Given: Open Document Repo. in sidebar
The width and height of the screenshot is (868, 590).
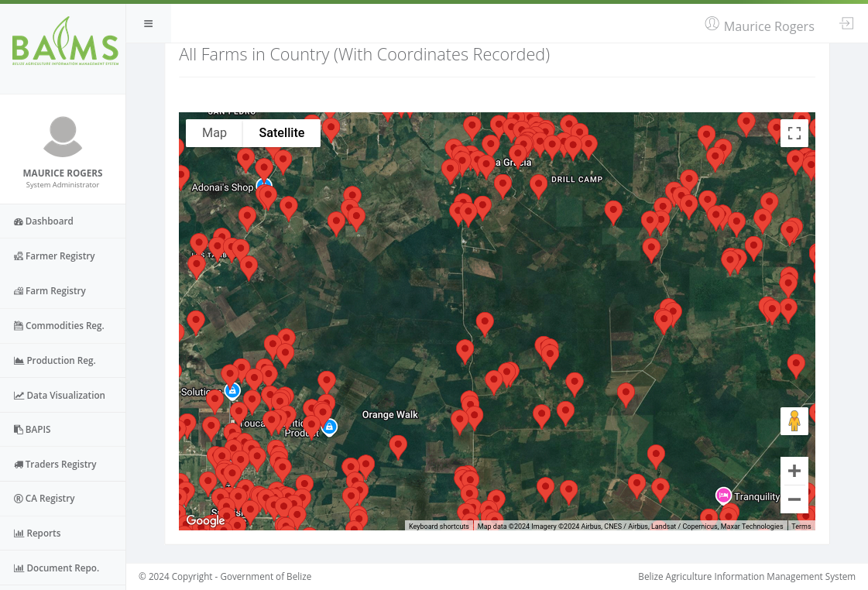Looking at the screenshot, I should (x=63, y=568).
